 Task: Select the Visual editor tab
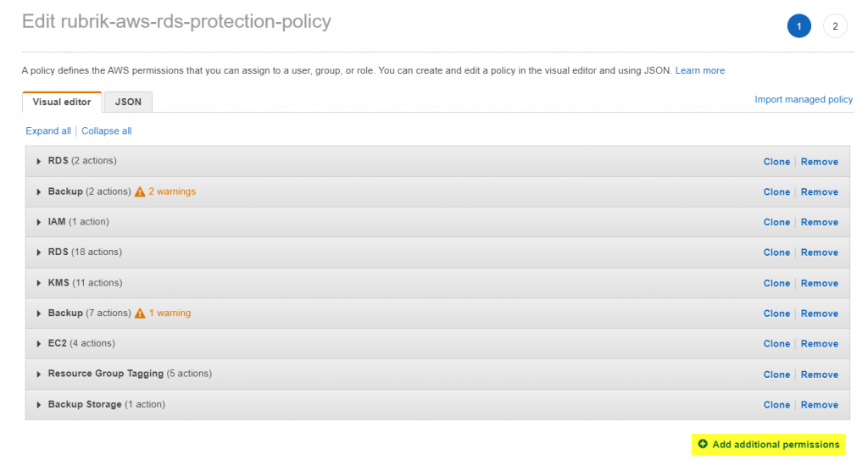coord(62,102)
